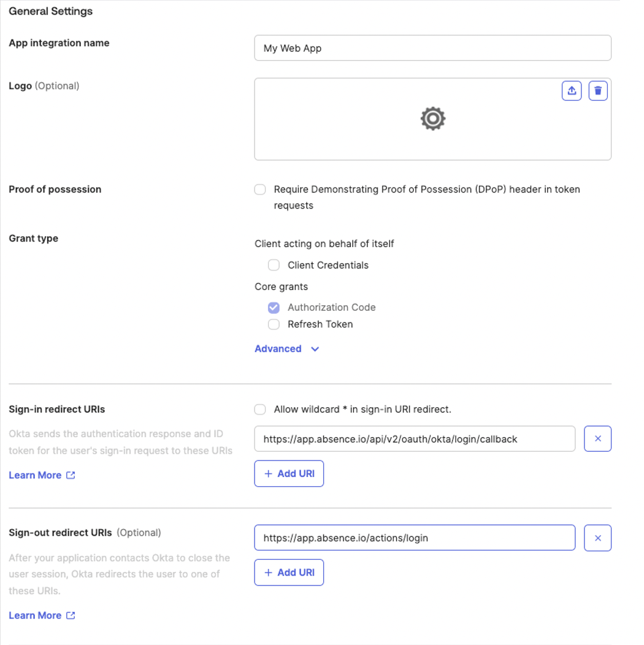Click the gear logo placeholder image

click(x=432, y=119)
